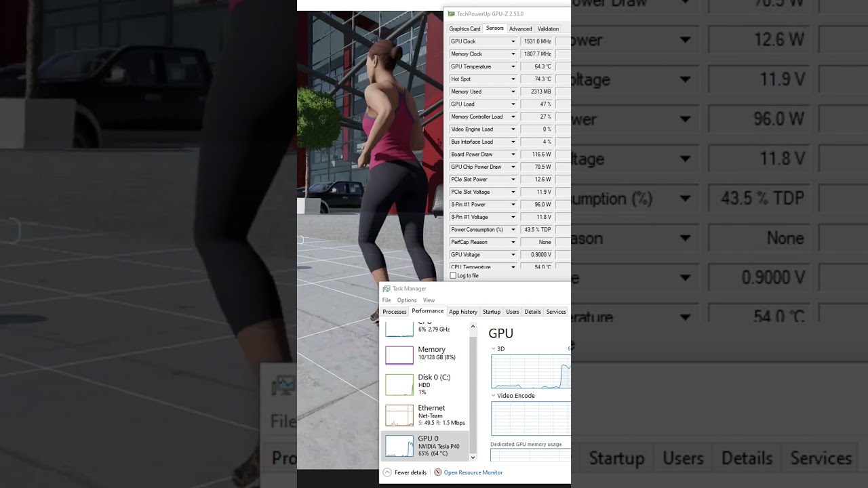Enable the Log to file checkbox
The height and width of the screenshot is (488, 868).
(453, 276)
